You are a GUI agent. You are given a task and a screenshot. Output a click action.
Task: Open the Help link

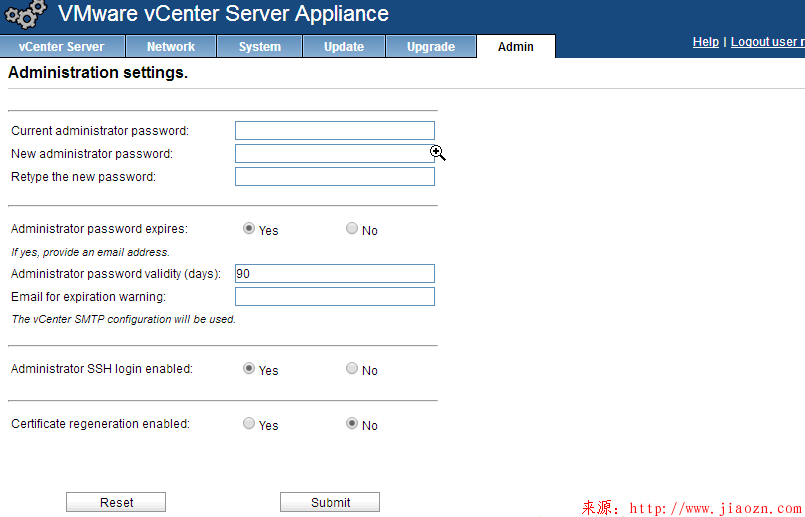[x=706, y=42]
